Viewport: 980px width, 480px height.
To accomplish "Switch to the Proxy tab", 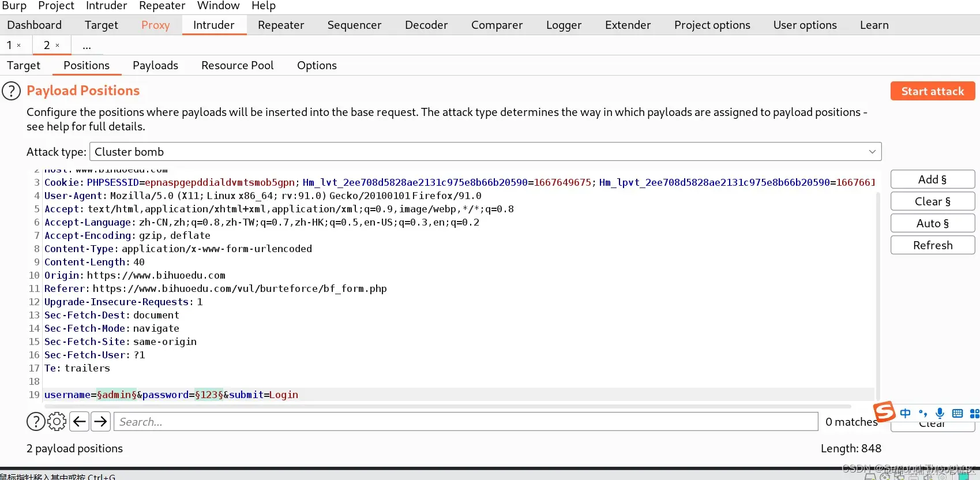I will [156, 25].
